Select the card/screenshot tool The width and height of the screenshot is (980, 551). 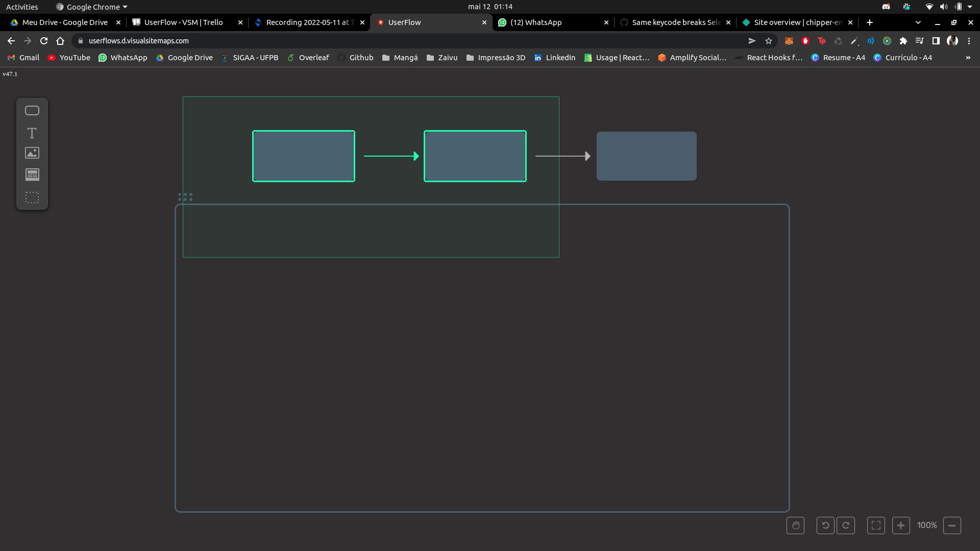32,174
